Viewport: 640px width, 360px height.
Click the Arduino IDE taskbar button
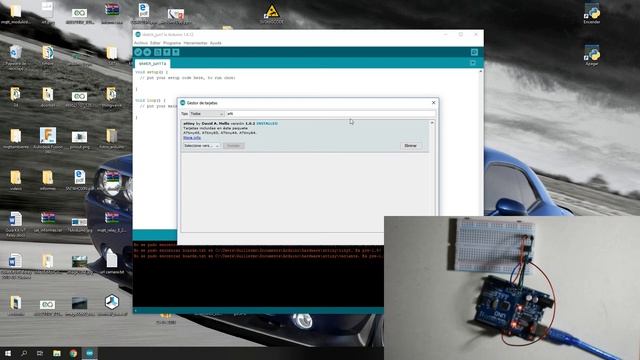(x=90, y=353)
